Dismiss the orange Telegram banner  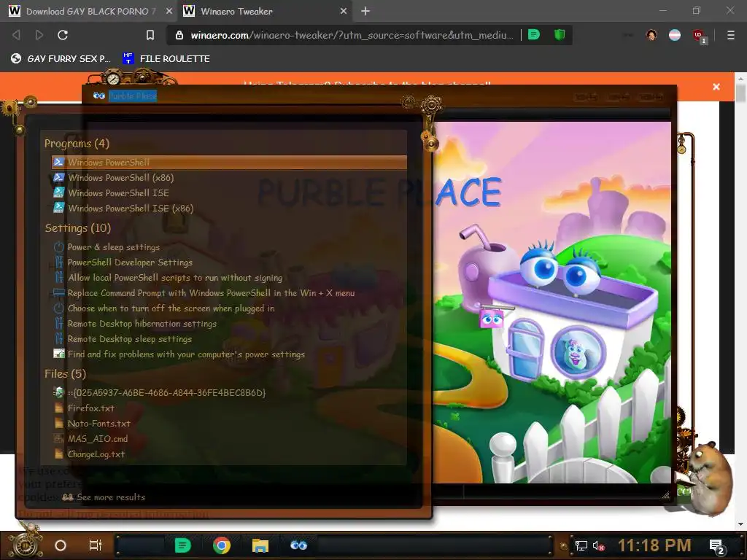(716, 87)
